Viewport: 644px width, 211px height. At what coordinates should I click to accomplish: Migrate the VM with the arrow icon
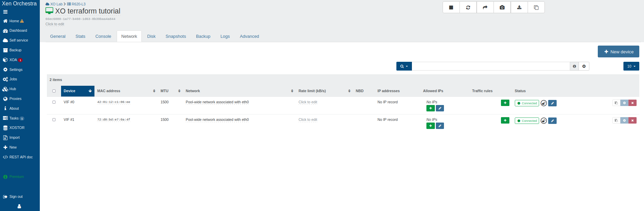485,7
